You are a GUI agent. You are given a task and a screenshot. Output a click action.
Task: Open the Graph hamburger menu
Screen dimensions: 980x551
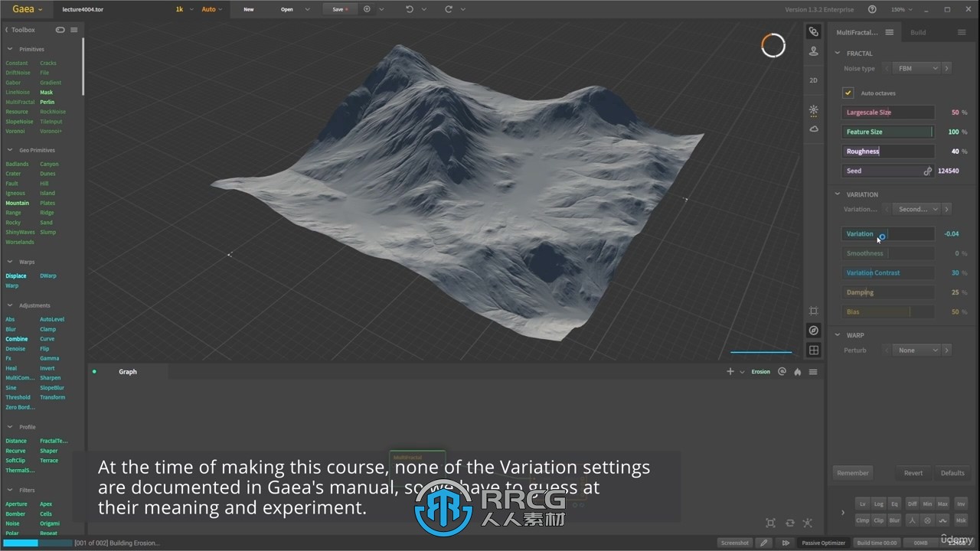coord(813,372)
